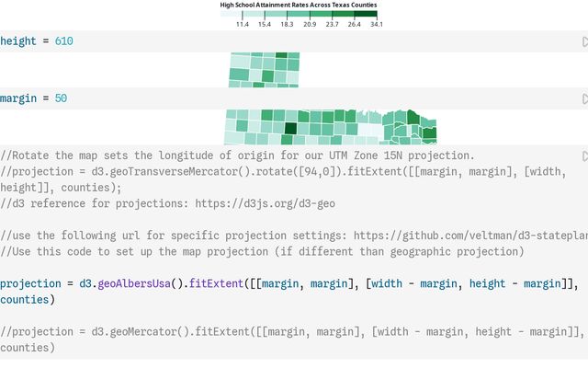Run the margin = 50 cell
588x368 pixels.
584,98
